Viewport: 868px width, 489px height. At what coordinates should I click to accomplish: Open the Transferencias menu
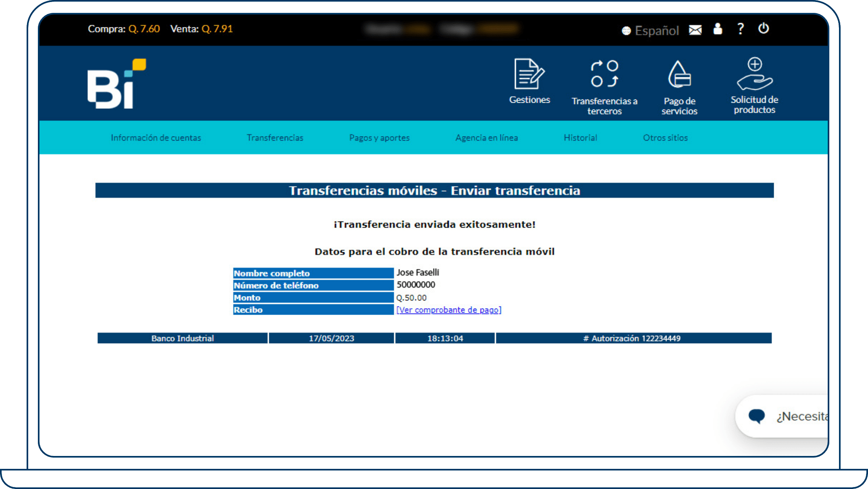tap(275, 138)
